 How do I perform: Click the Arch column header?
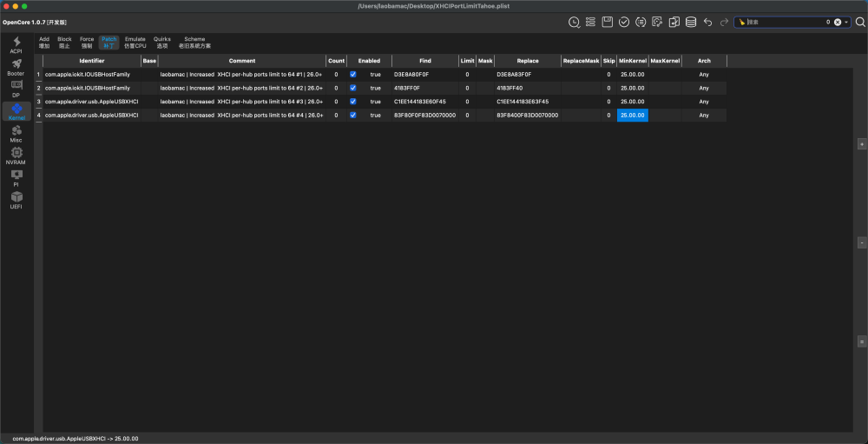(704, 61)
